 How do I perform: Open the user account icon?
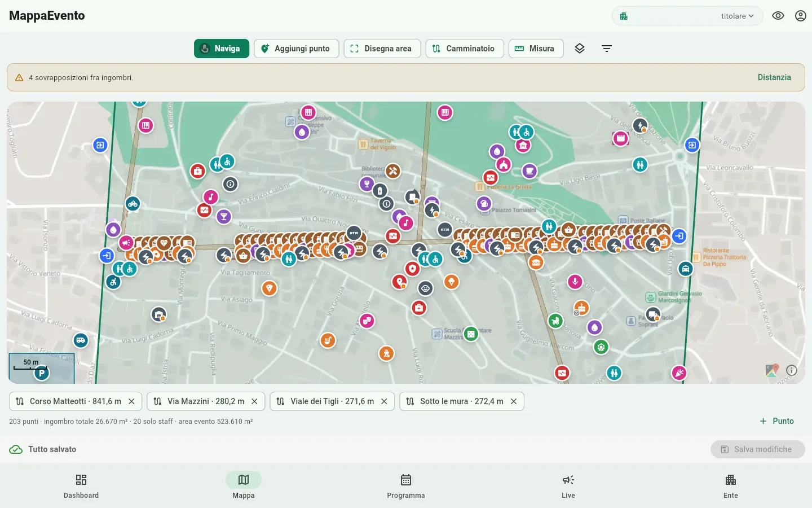point(801,16)
